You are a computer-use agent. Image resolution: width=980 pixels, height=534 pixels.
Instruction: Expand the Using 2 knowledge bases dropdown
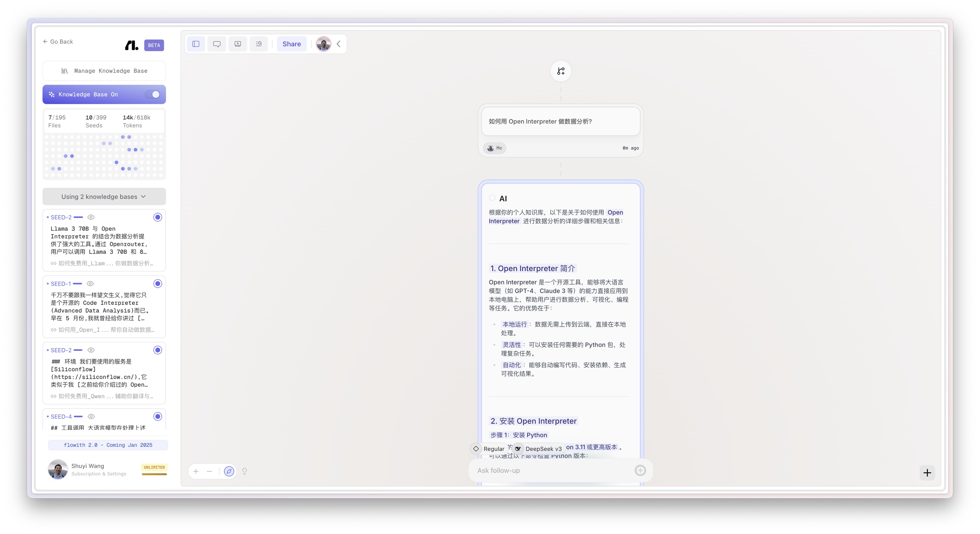point(104,197)
